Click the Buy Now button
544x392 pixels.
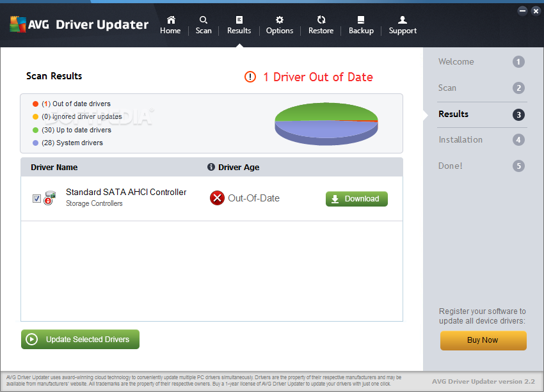tap(483, 340)
